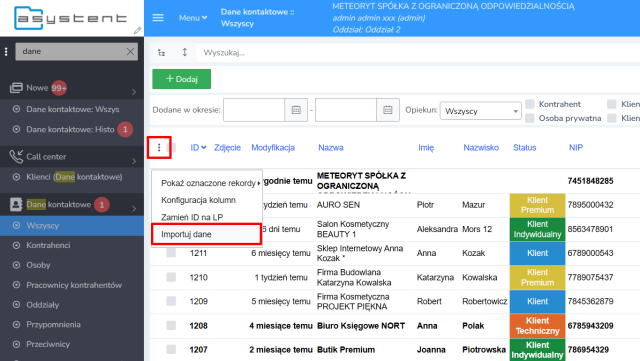The height and width of the screenshot is (361, 640).
Task: Select Zamień ID na LP option
Action: tap(192, 217)
